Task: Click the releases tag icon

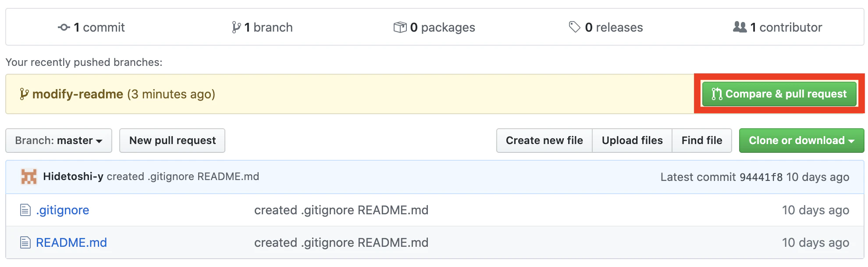Action: [x=574, y=27]
